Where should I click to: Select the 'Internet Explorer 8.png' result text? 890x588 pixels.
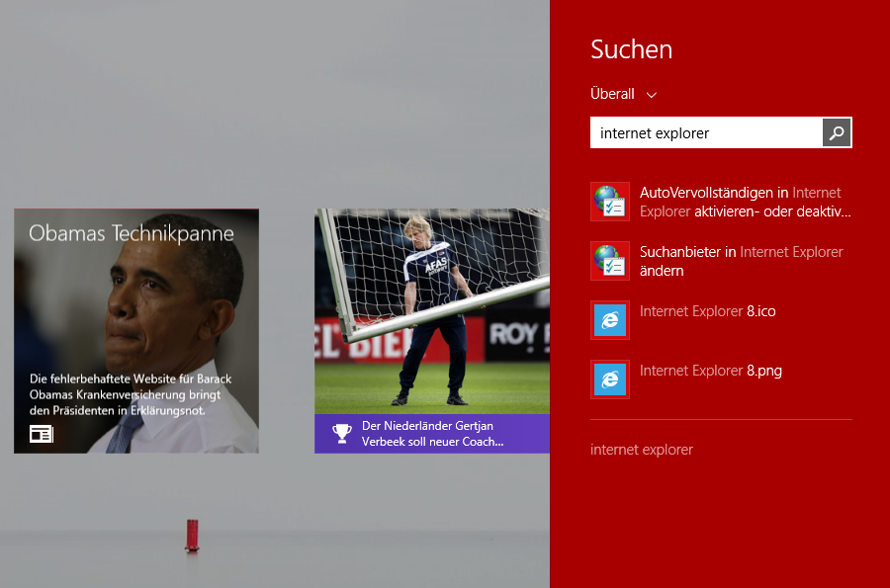click(711, 371)
